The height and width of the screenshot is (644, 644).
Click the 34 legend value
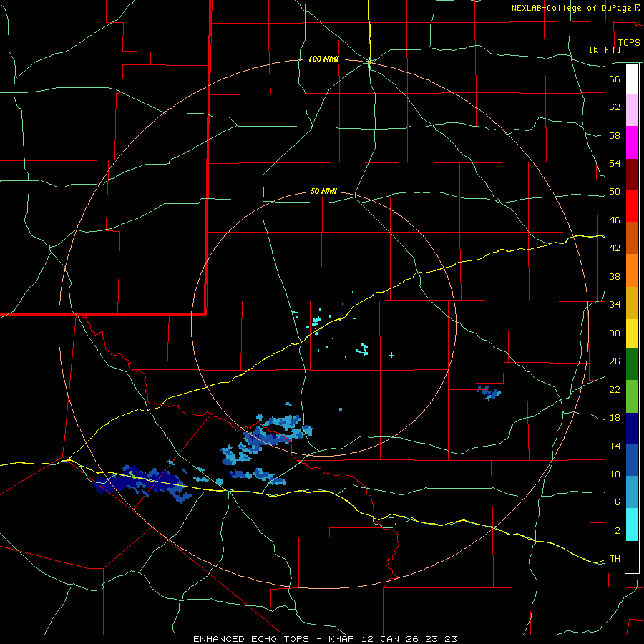[615, 305]
